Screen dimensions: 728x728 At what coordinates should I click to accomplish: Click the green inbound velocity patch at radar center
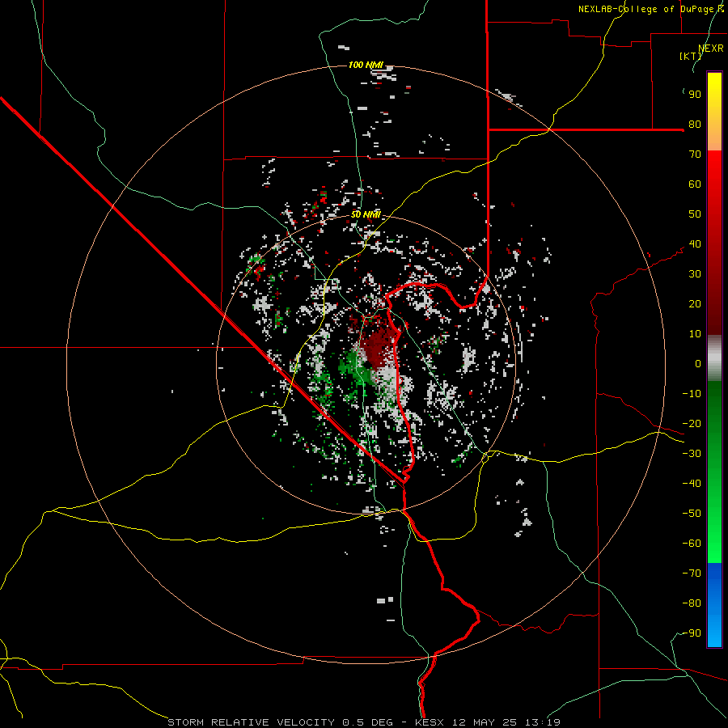[355, 366]
